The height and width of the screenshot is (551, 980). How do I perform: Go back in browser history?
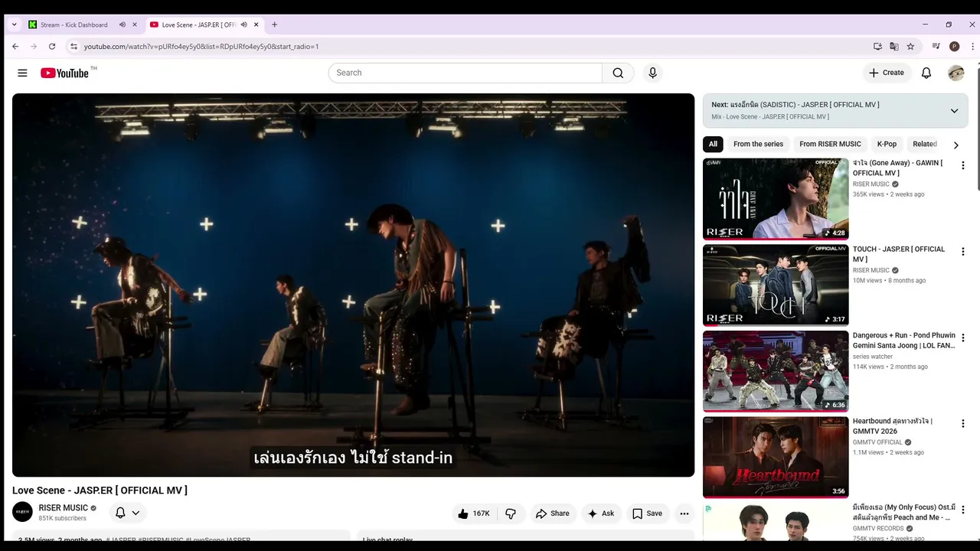coord(15,47)
